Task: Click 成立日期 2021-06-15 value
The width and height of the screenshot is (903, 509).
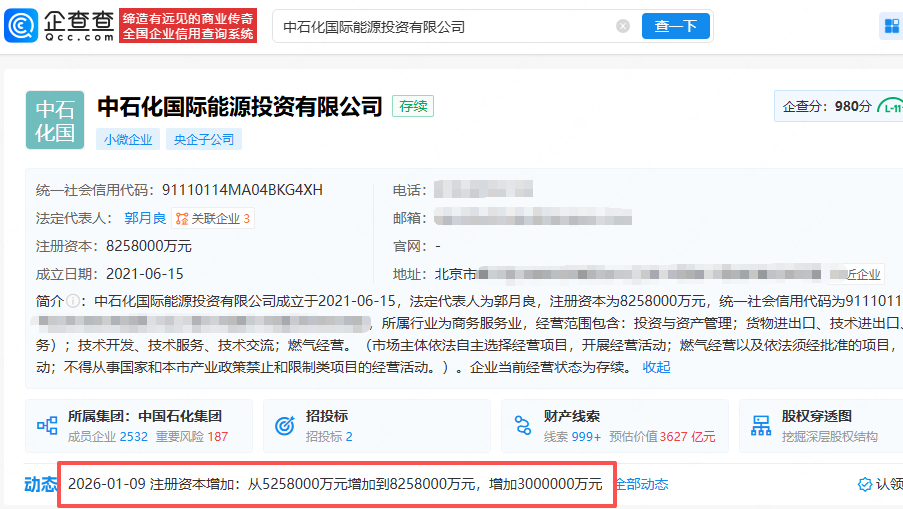Action: 145,274
